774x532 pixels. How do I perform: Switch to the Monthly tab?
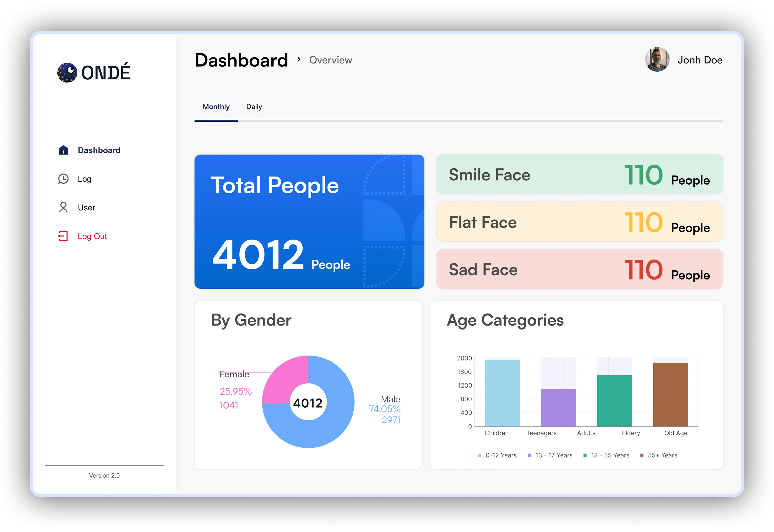pos(216,107)
